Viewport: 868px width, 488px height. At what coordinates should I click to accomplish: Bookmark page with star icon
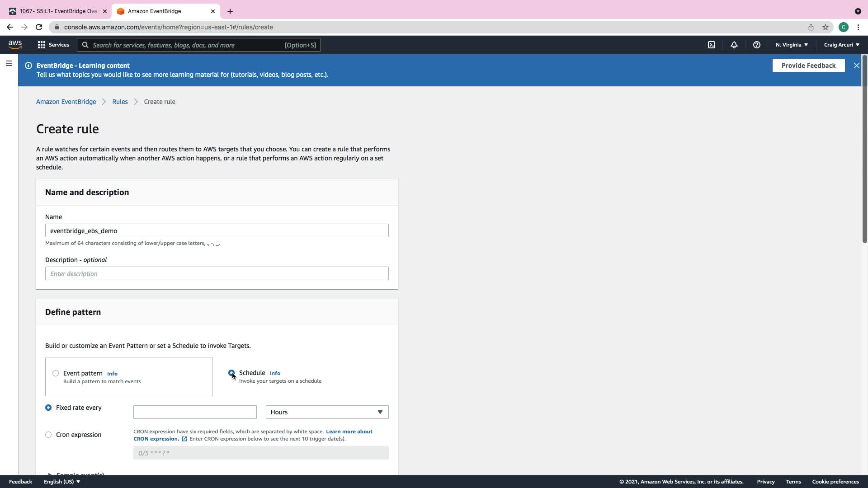tap(826, 27)
